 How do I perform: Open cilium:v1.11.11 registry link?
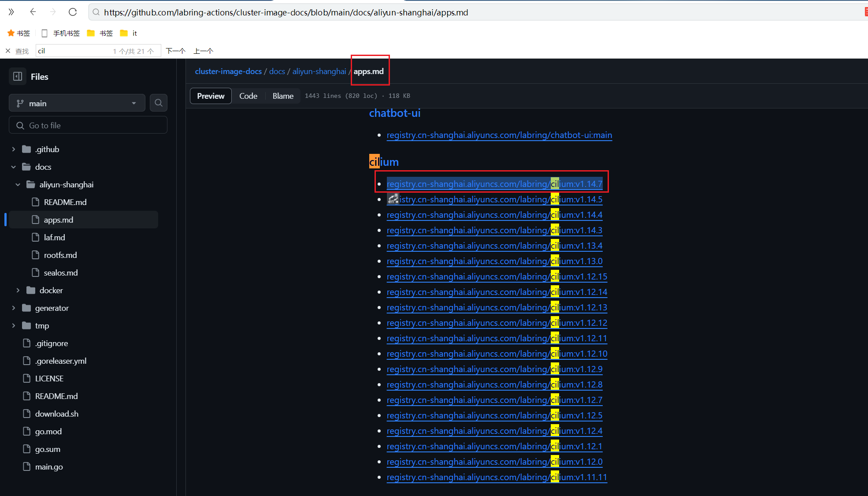497,477
